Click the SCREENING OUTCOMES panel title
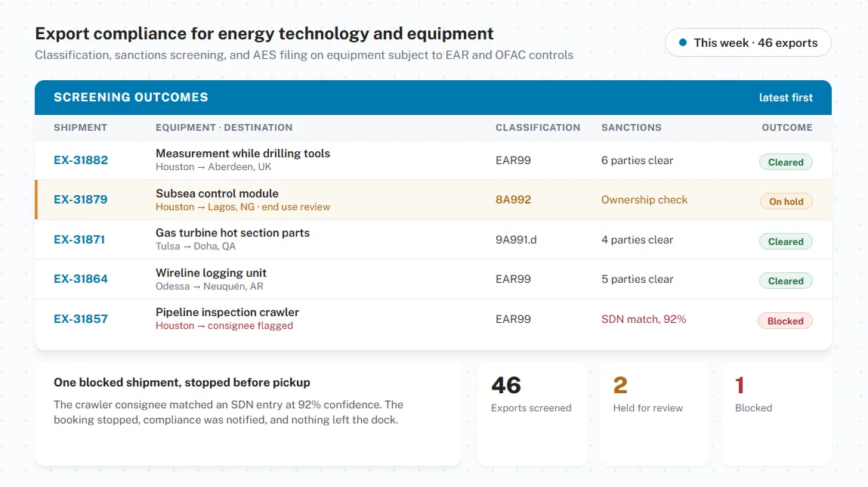This screenshot has height=487, width=868. pos(131,97)
